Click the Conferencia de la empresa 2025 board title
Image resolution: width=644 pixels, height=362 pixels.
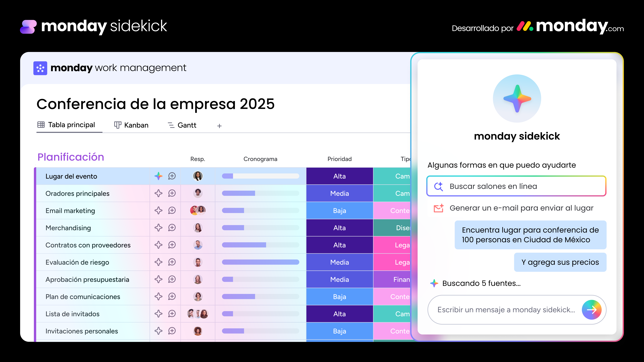coord(155,104)
